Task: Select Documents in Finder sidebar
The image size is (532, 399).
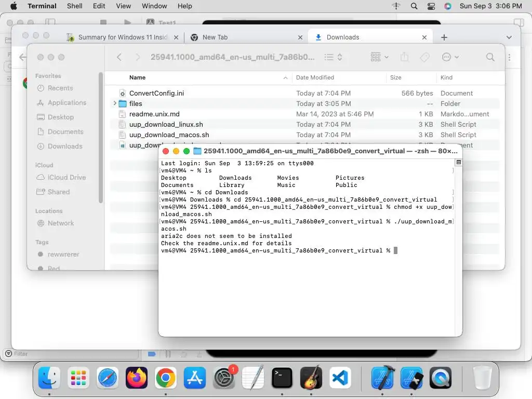Action: coord(65,131)
